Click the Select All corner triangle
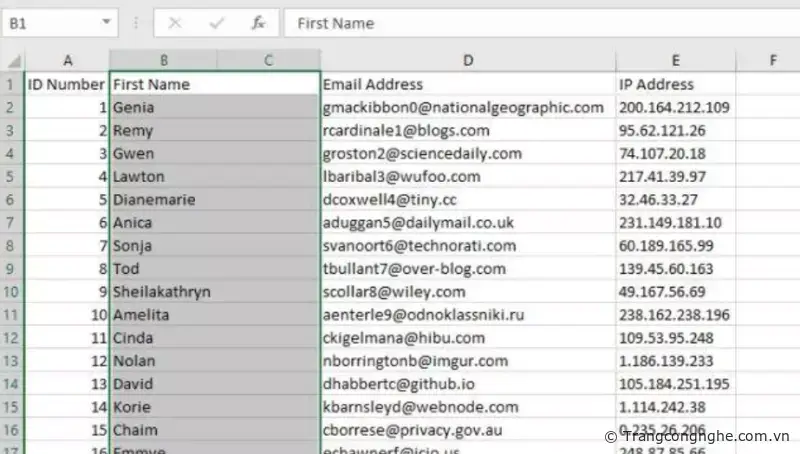 (x=12, y=61)
